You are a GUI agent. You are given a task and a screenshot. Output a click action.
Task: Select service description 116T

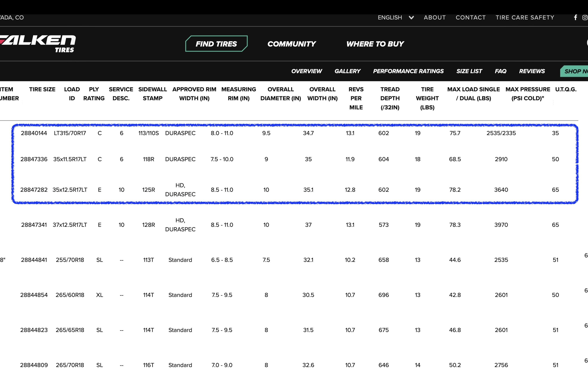[149, 365]
